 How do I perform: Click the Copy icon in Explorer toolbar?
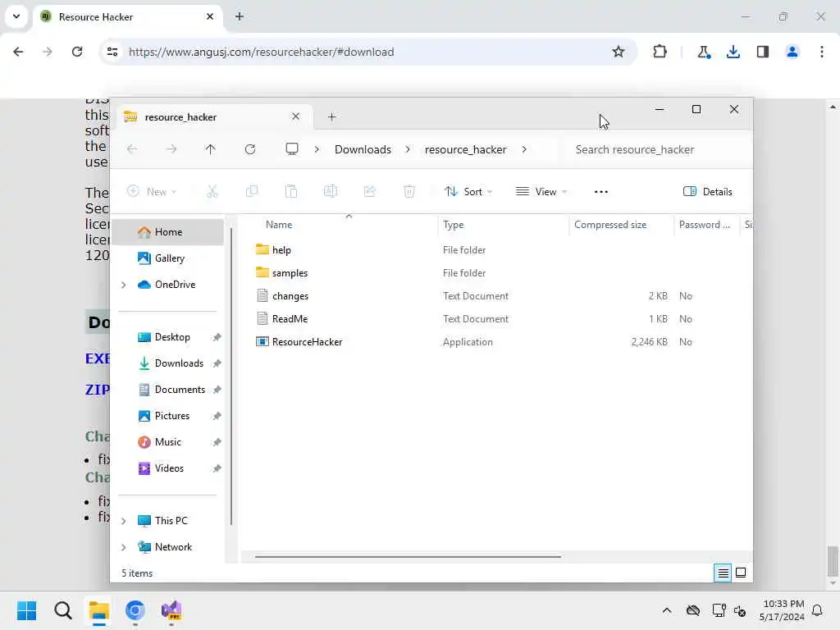[x=252, y=192]
